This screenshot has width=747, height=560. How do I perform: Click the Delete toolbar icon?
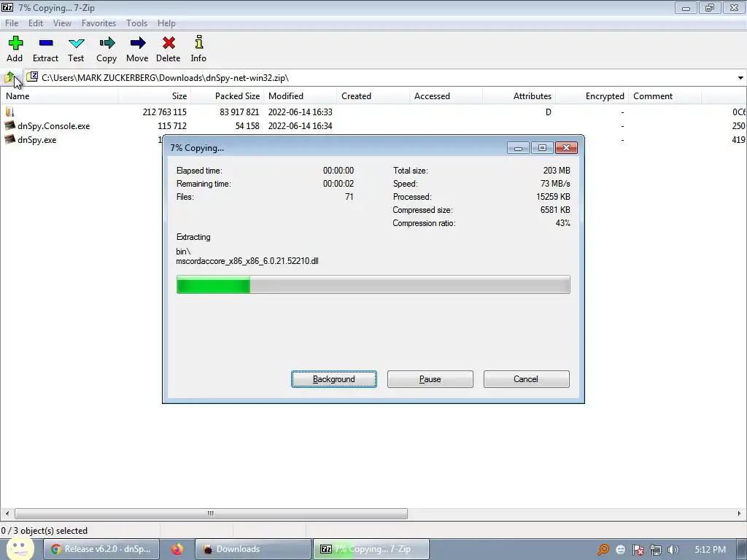(x=169, y=43)
